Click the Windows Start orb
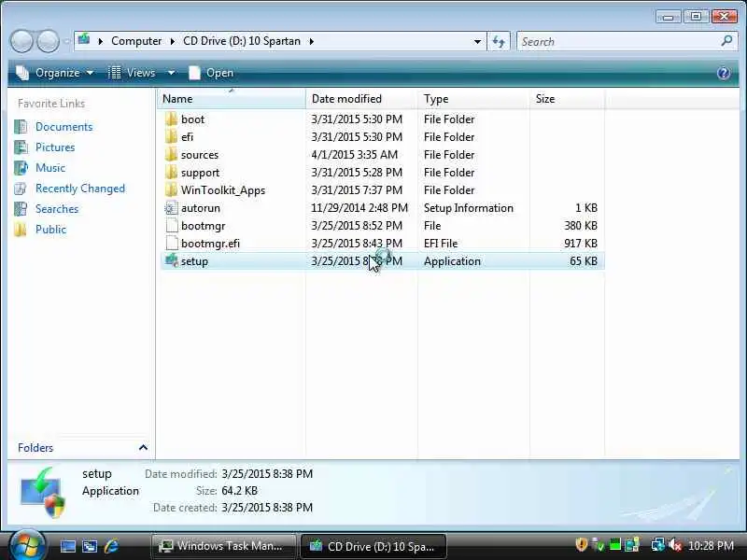Image resolution: width=747 pixels, height=560 pixels. click(x=27, y=545)
